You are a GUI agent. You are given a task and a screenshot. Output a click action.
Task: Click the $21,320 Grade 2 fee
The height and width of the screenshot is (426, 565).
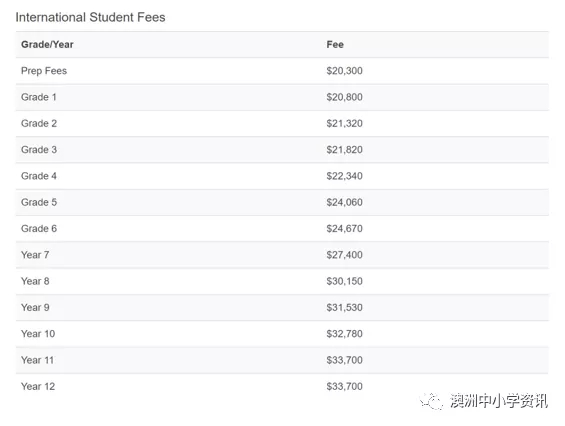coord(344,123)
